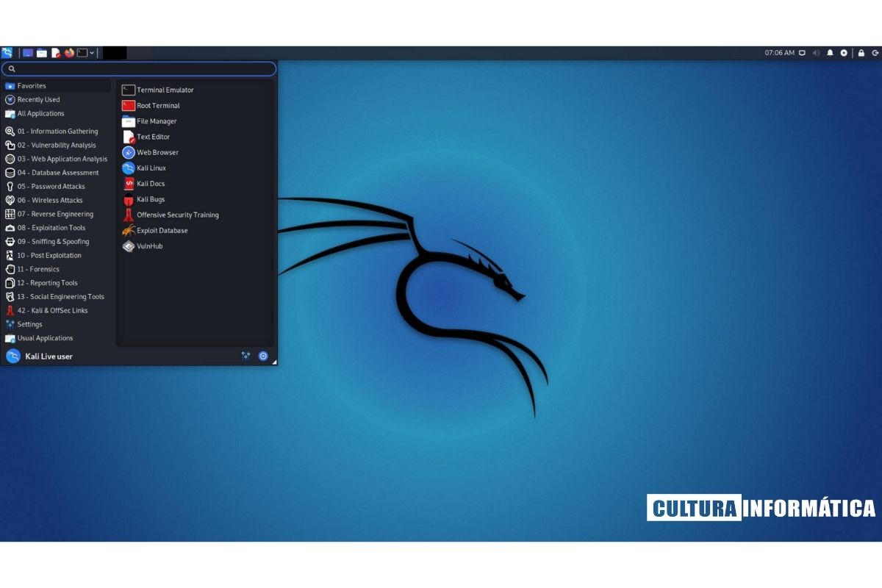This screenshot has width=882, height=588.
Task: Open 03 - Web Application Analysis category
Action: (x=57, y=159)
